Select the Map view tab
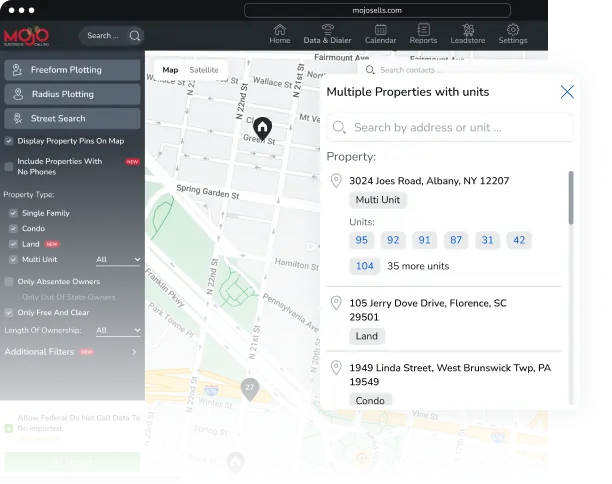Image resolution: width=612 pixels, height=484 pixels. [x=170, y=70]
